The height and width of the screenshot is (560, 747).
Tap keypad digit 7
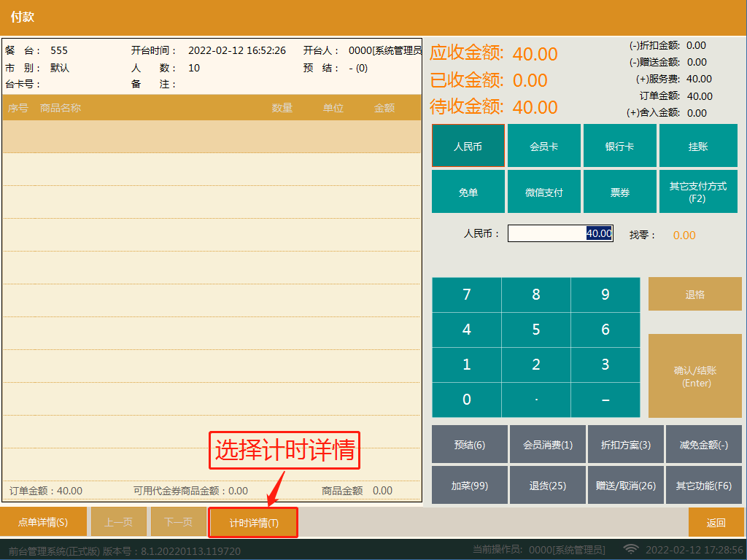tap(467, 295)
